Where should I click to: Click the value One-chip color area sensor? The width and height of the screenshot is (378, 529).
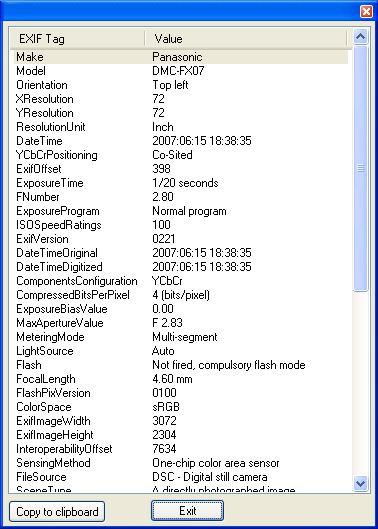click(x=216, y=463)
